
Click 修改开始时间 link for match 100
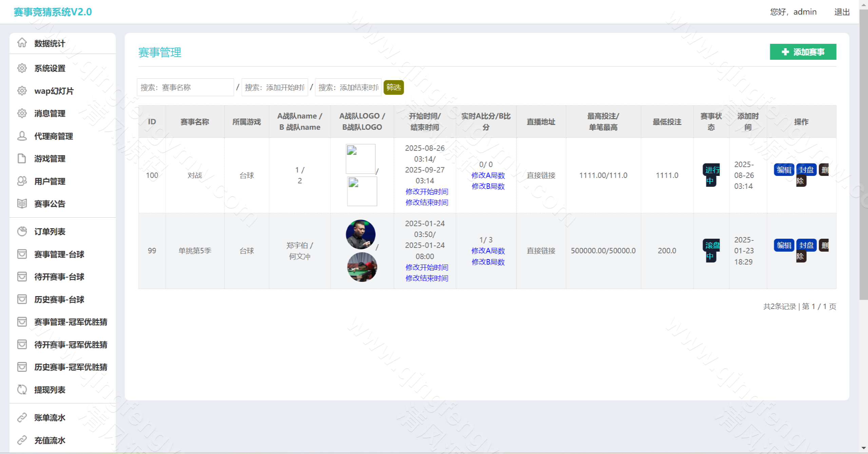click(x=426, y=192)
